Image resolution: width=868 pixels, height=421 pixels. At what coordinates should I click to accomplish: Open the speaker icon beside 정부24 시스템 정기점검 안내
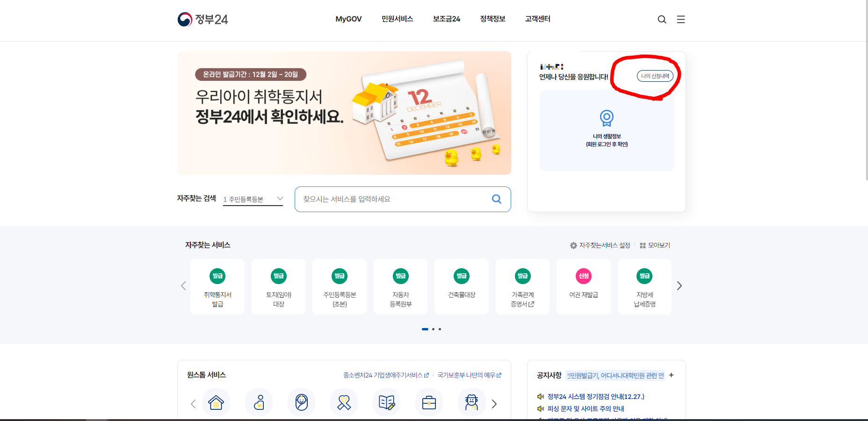[x=541, y=397]
